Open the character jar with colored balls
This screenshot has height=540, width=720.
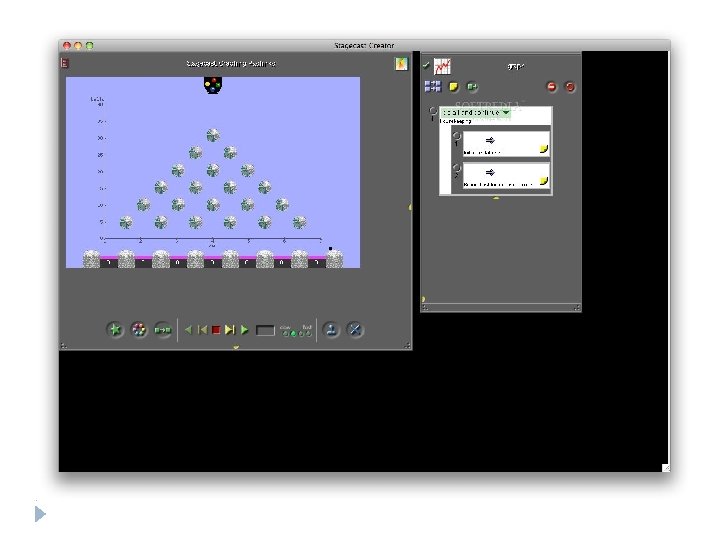tap(139, 330)
